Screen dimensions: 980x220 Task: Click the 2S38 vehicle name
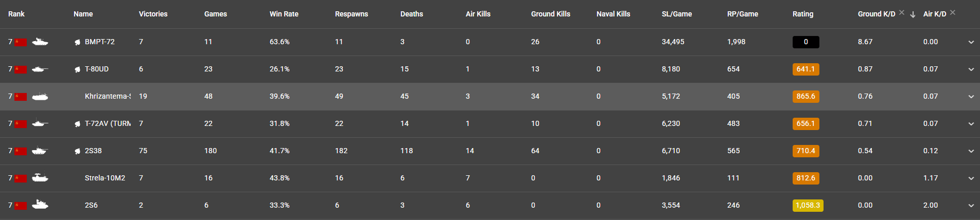(93, 151)
